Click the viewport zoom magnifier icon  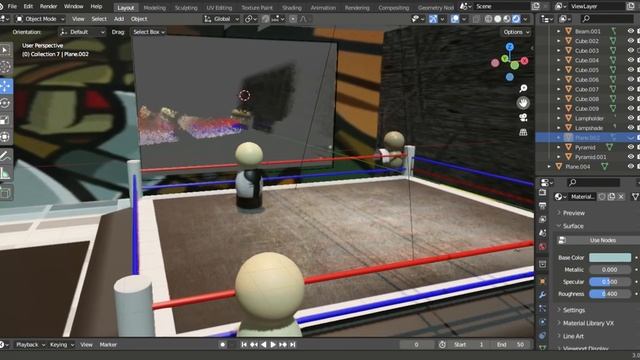tap(523, 89)
